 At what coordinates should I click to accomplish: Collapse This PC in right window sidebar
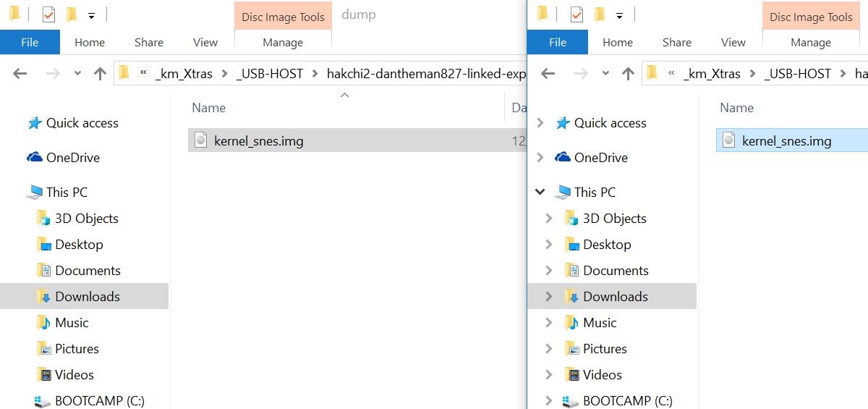(540, 193)
